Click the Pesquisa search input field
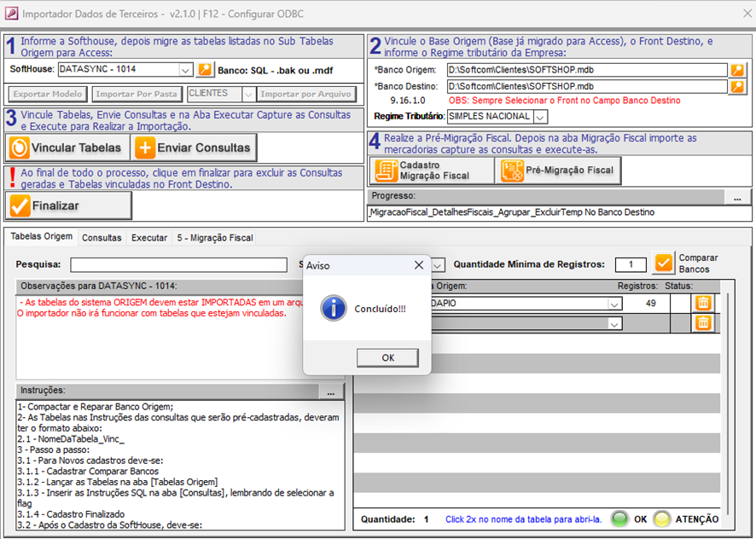The height and width of the screenshot is (539, 756). tap(178, 265)
